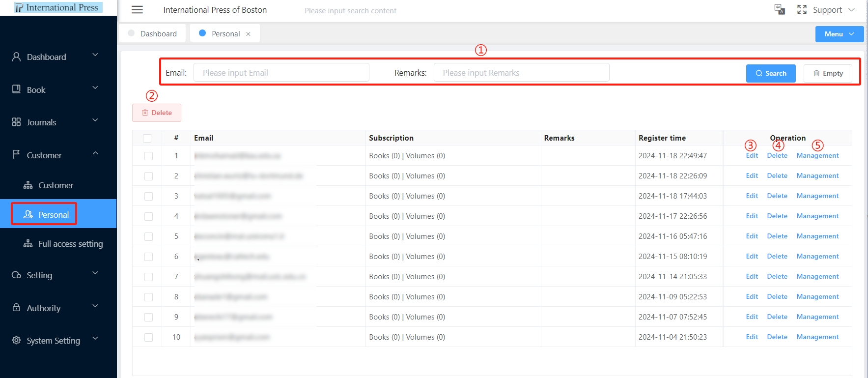Click the blue Search button
The height and width of the screenshot is (378, 868).
(771, 73)
